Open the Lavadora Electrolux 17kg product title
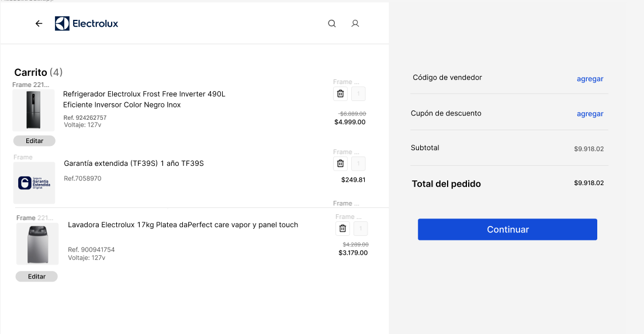644x334 pixels. (x=183, y=225)
